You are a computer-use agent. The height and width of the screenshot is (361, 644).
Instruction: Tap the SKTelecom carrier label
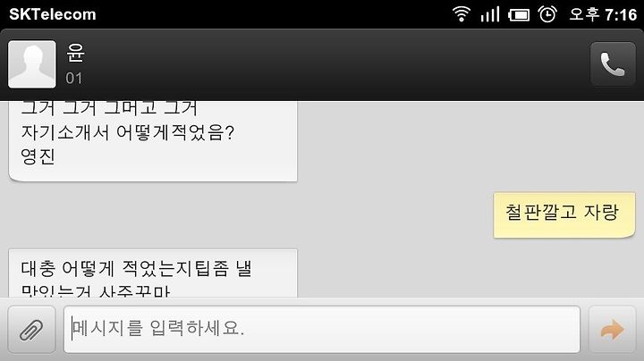tap(53, 14)
